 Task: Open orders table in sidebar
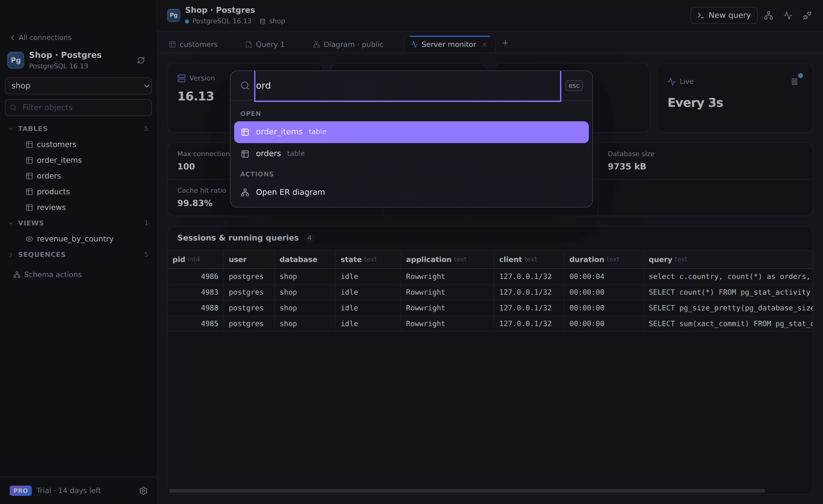(48, 176)
